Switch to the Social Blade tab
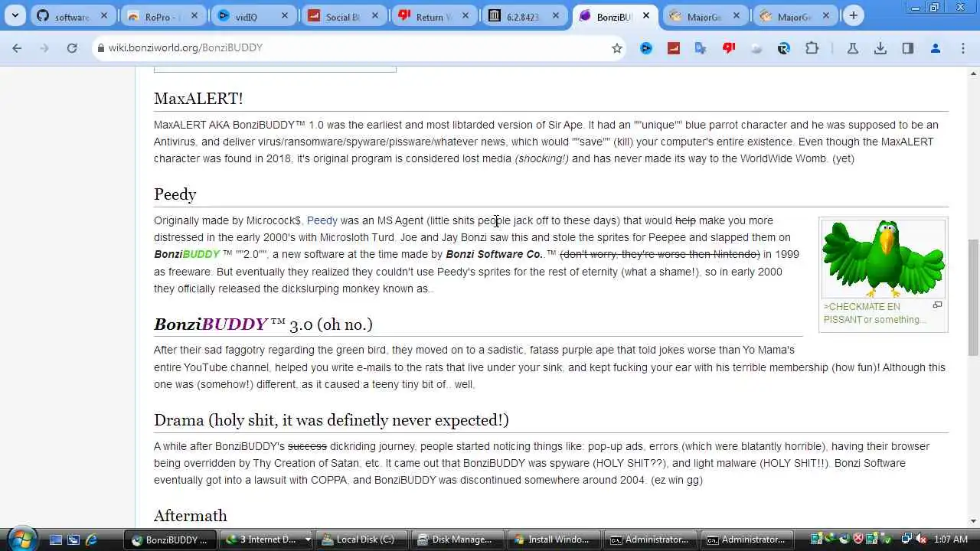Screen dimensions: 980x551 (x=344, y=15)
